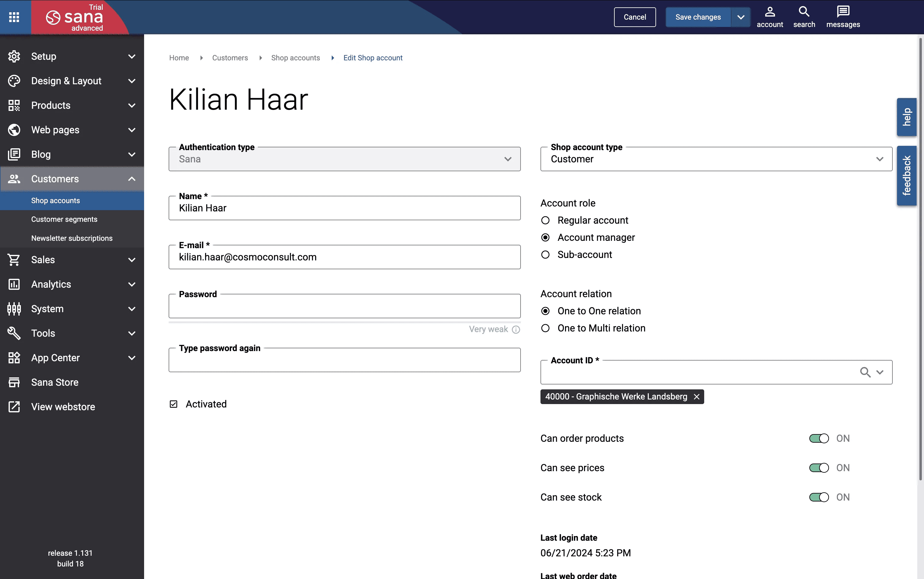Click the Analytics chart icon

[14, 284]
